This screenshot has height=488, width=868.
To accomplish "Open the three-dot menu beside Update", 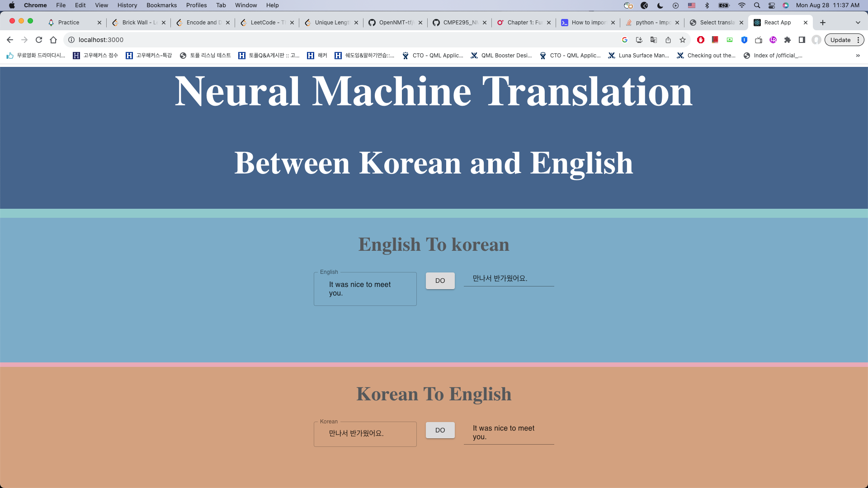I will click(858, 40).
